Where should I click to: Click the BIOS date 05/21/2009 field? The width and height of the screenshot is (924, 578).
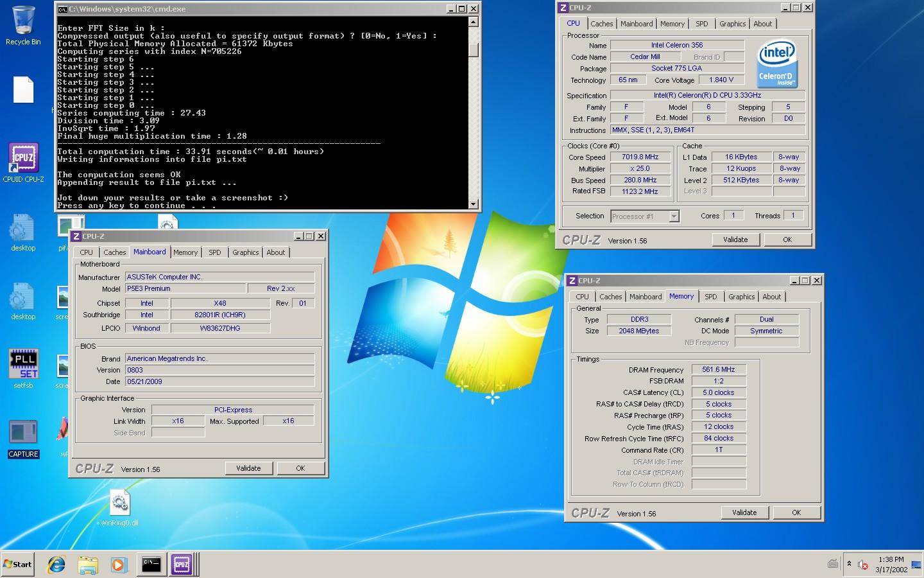(219, 381)
